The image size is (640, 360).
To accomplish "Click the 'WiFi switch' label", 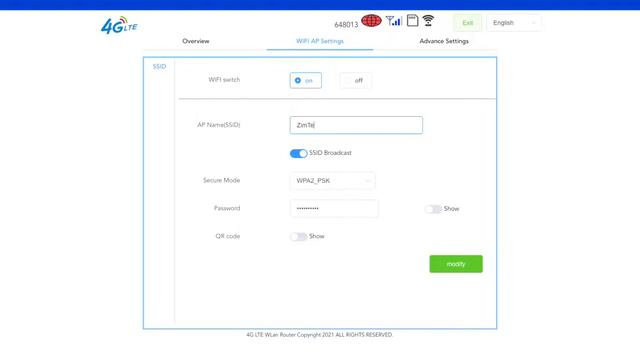I will click(224, 80).
